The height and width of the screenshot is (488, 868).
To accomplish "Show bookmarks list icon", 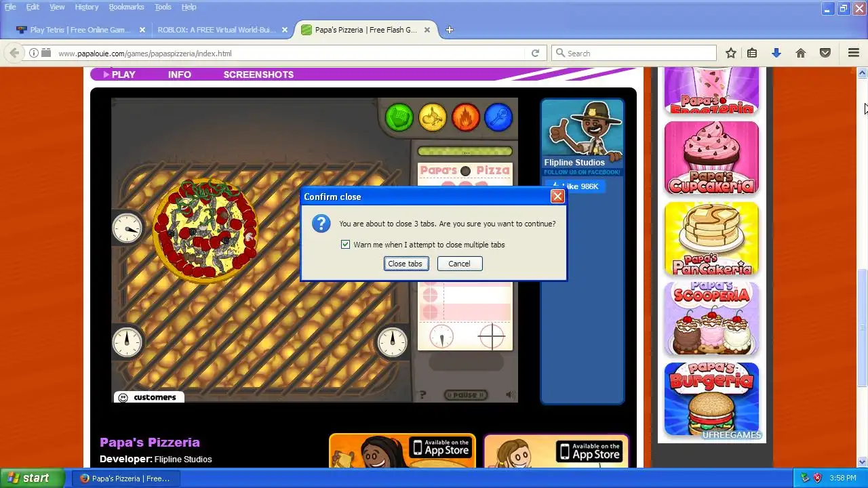I will coord(752,53).
